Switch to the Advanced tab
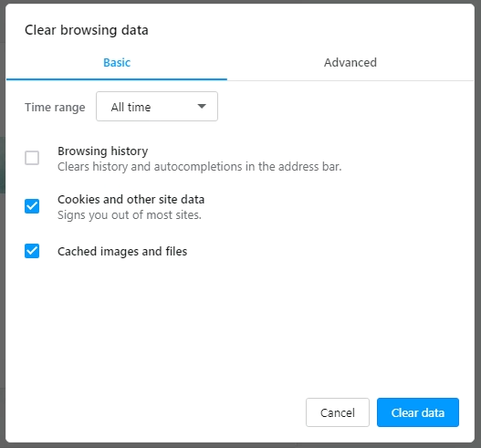Image resolution: width=481 pixels, height=448 pixels. point(350,63)
